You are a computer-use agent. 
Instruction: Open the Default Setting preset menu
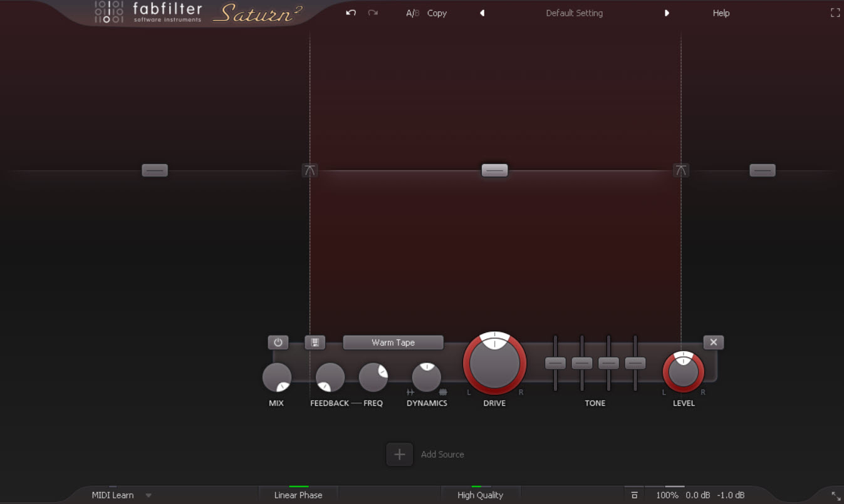coord(574,13)
